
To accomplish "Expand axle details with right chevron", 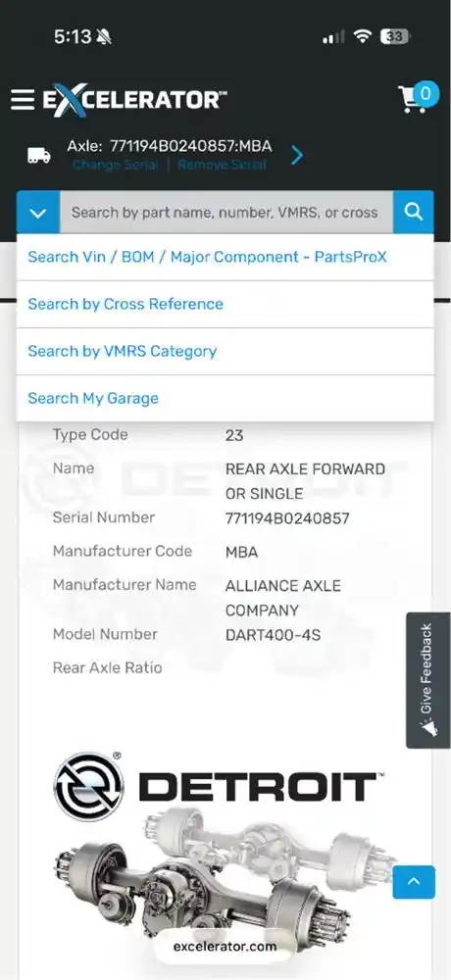I will tap(297, 155).
